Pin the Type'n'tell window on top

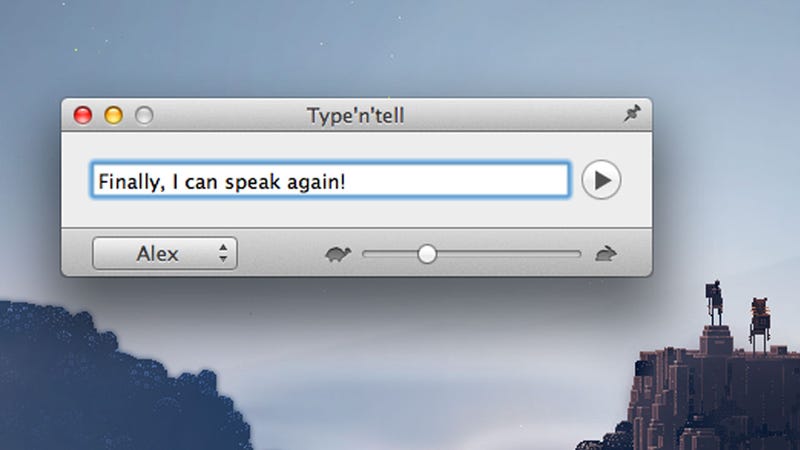pos(632,113)
